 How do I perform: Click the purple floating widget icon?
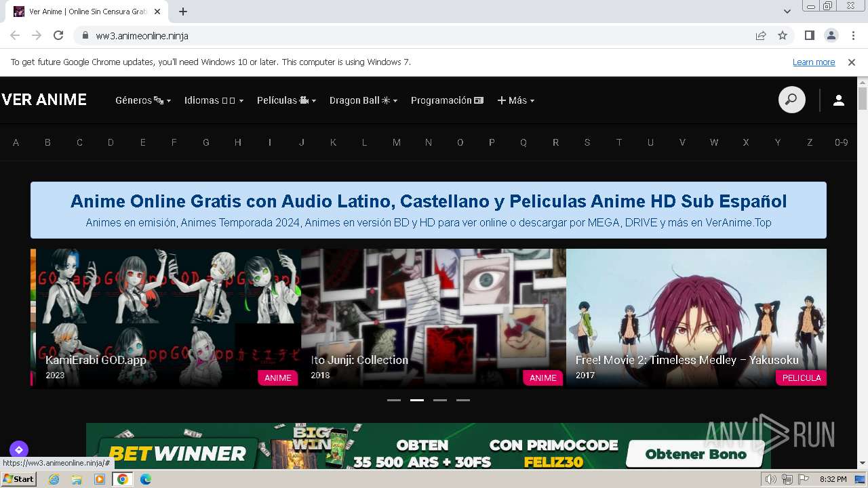coord(18,449)
